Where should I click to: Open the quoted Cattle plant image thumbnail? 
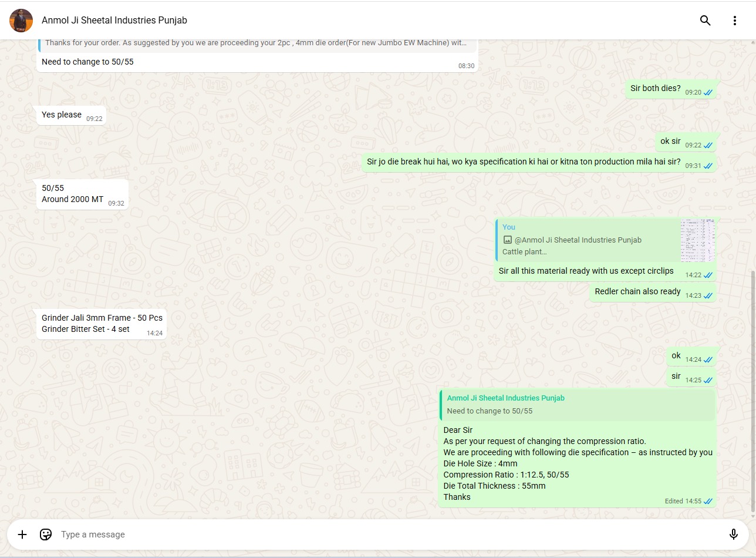pos(697,240)
